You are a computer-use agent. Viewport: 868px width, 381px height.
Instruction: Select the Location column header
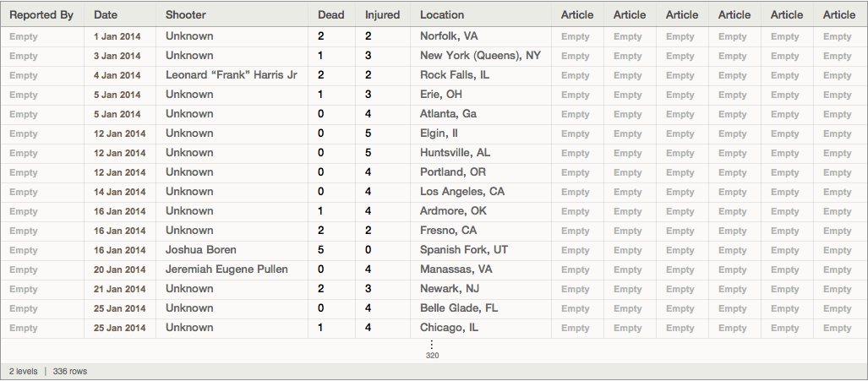click(442, 14)
